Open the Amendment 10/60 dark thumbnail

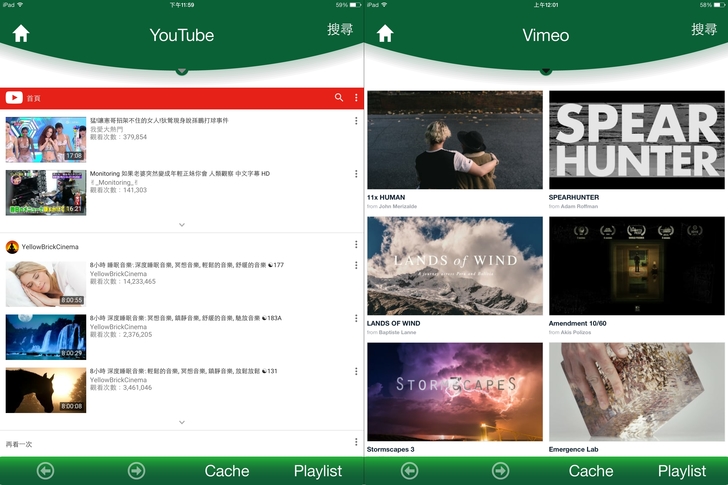point(637,266)
